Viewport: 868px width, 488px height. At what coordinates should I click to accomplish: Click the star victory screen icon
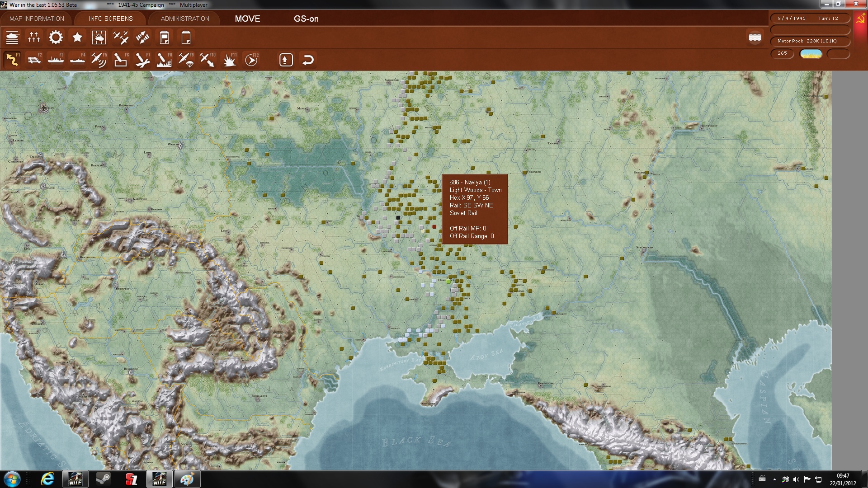point(77,38)
